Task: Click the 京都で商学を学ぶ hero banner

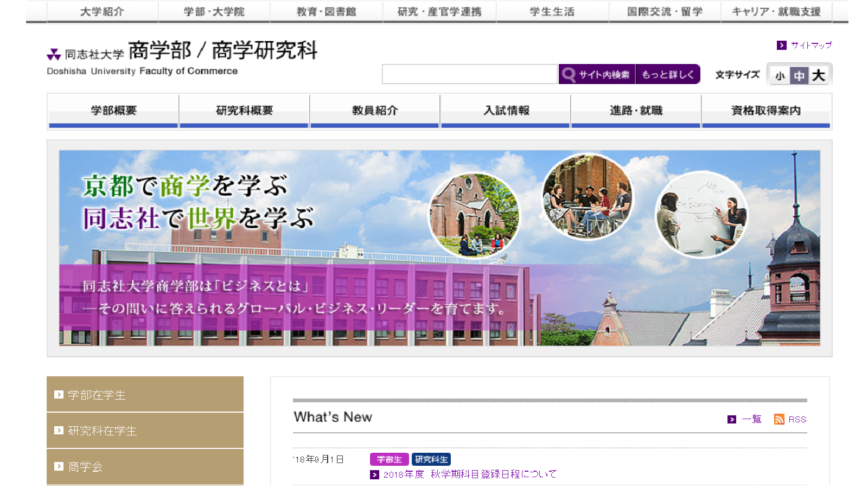Action: coord(439,248)
